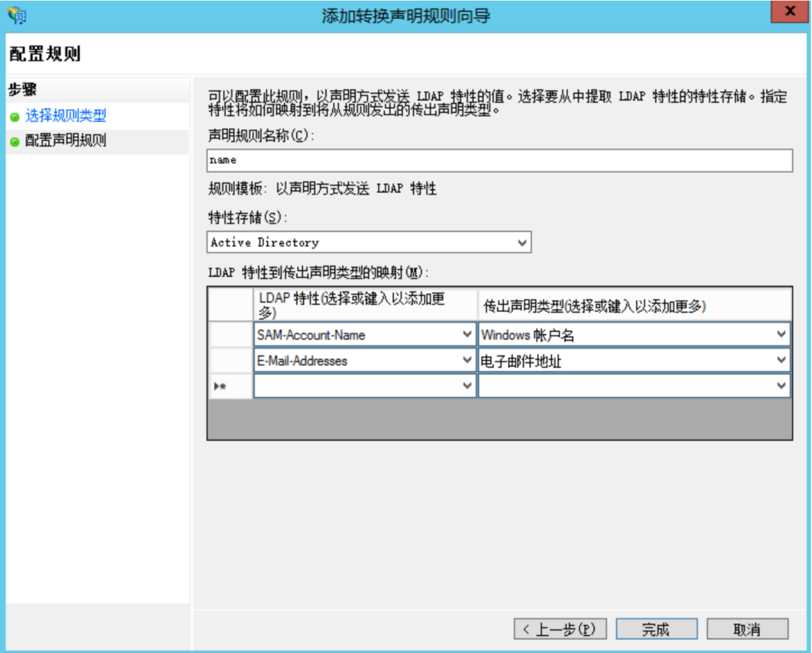
Task: Click the 步骤 sidebar heading
Action: (x=22, y=90)
